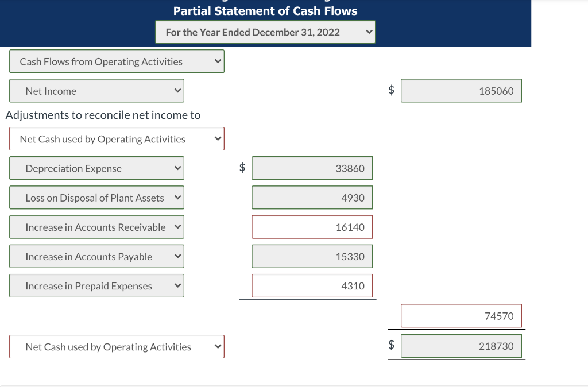Expand the Increase in Accounts Receivable dropdown
The image size is (588, 387).
pos(96,227)
